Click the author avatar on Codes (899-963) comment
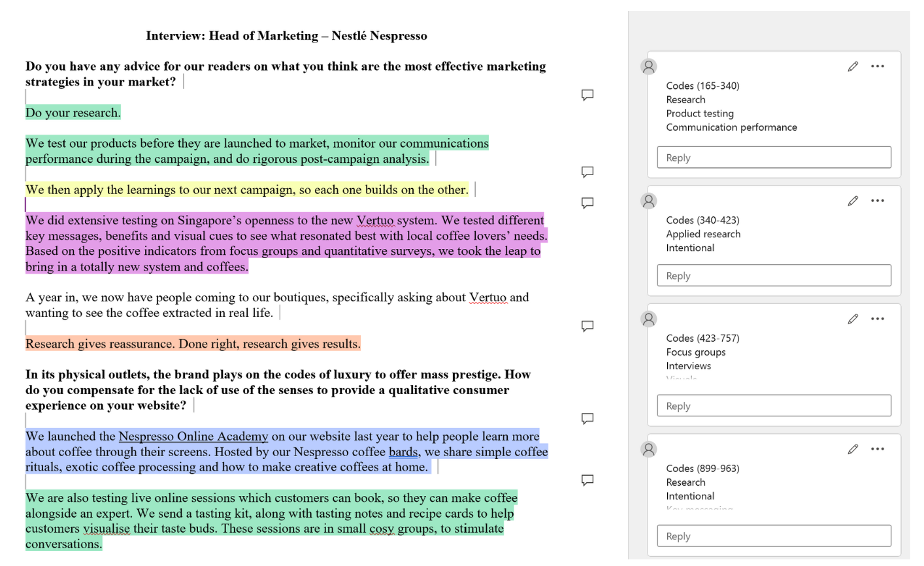 649,449
